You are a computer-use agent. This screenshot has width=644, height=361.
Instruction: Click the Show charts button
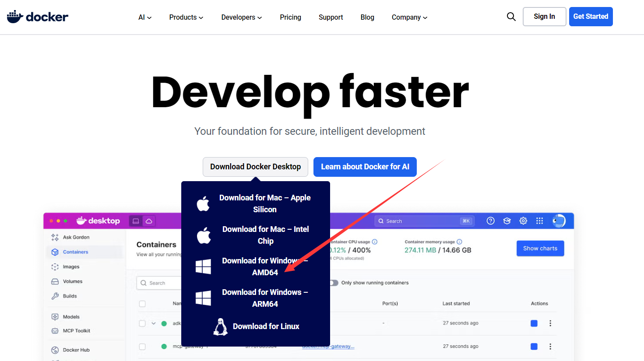540,248
